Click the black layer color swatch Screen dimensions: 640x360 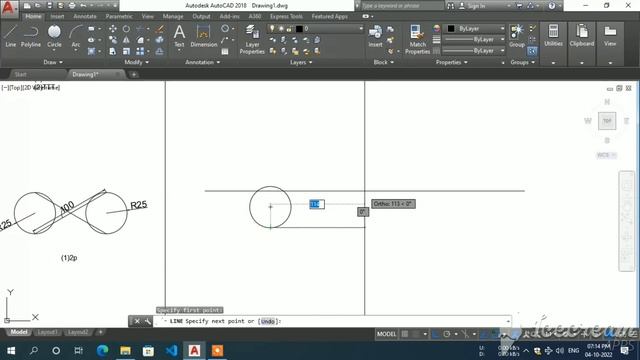coord(299,29)
